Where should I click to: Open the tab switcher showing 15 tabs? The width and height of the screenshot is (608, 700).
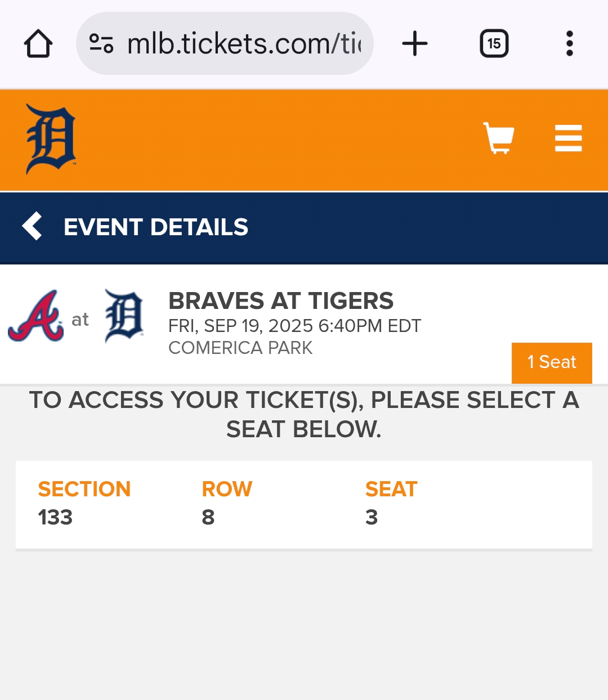coord(494,44)
